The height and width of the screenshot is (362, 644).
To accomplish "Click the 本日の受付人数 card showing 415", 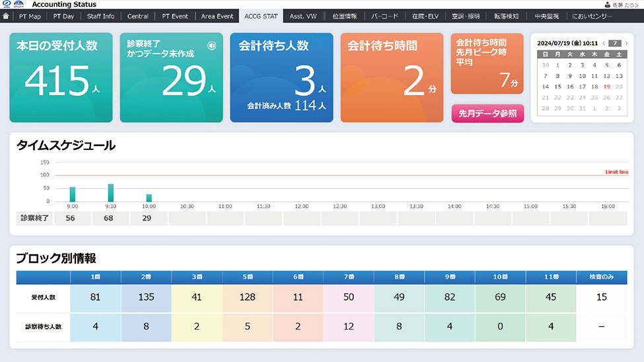I will [61, 78].
